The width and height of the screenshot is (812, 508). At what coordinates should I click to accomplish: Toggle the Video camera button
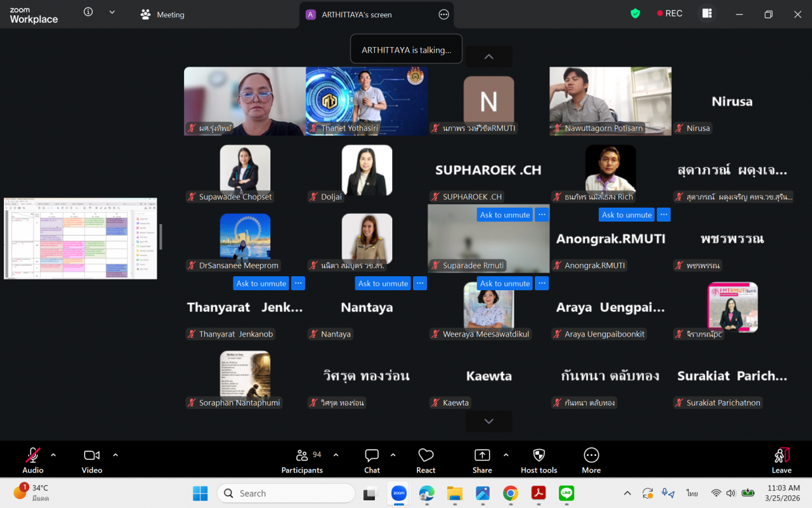point(92,460)
